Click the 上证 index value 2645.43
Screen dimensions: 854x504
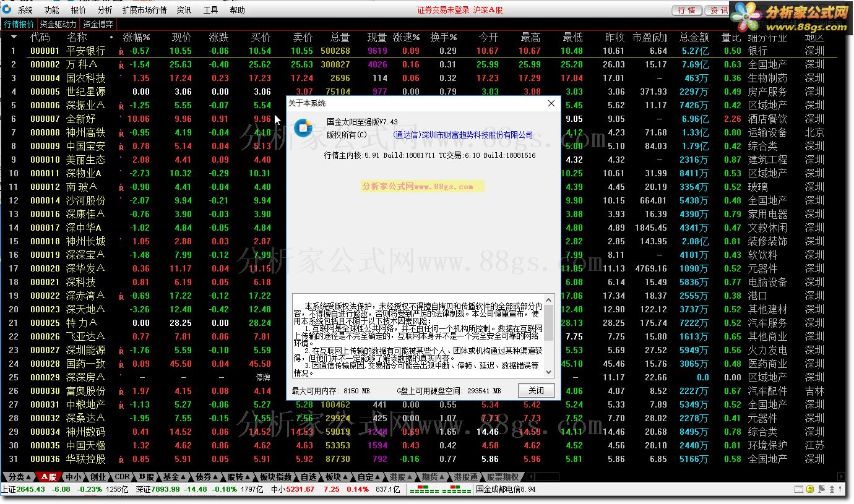pyautogui.click(x=30, y=489)
